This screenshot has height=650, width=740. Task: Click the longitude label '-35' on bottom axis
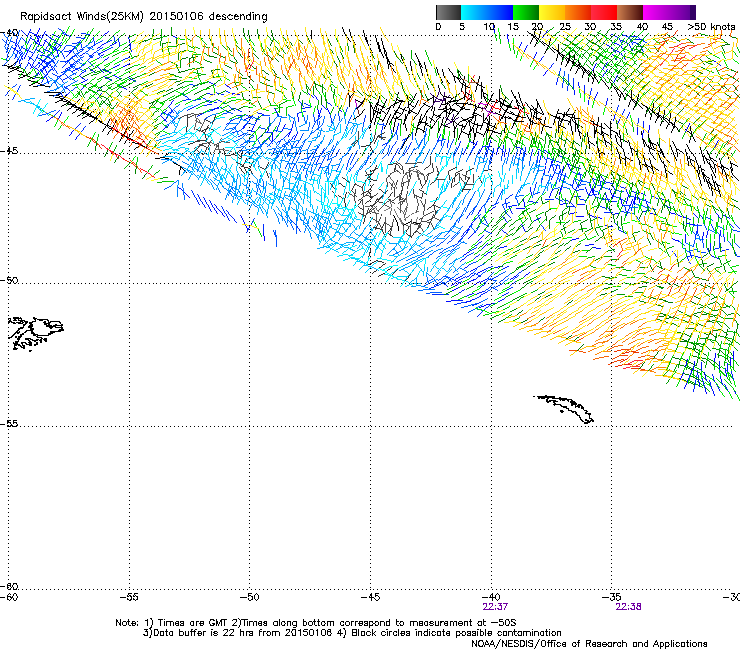pyautogui.click(x=612, y=597)
